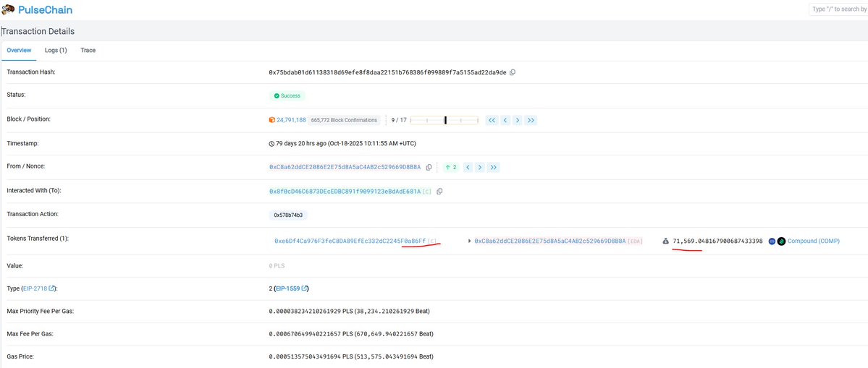Image resolution: width=868 pixels, height=368 pixels.
Task: Go to previous transaction in block
Action: [505, 120]
